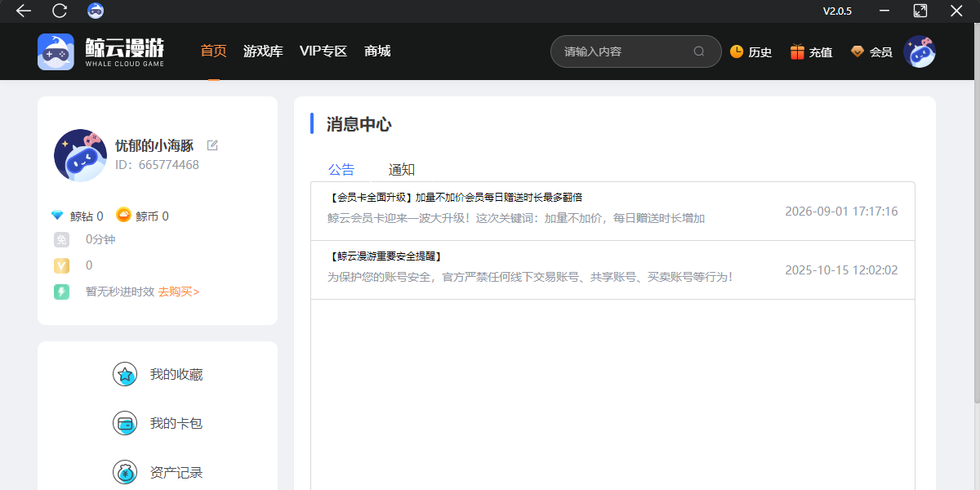Viewport: 980px width, 490px height.
Task: Open 资产记录 money bag icon
Action: [125, 473]
